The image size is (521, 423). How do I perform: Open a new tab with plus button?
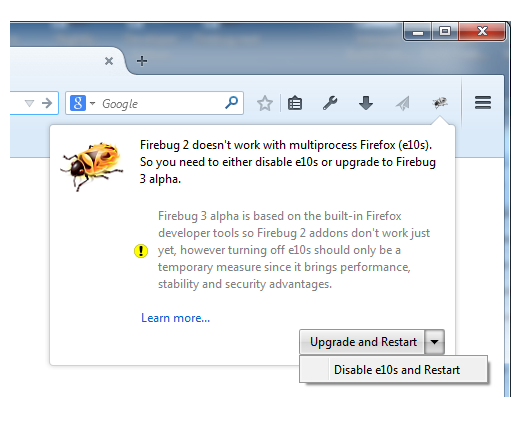click(x=142, y=61)
